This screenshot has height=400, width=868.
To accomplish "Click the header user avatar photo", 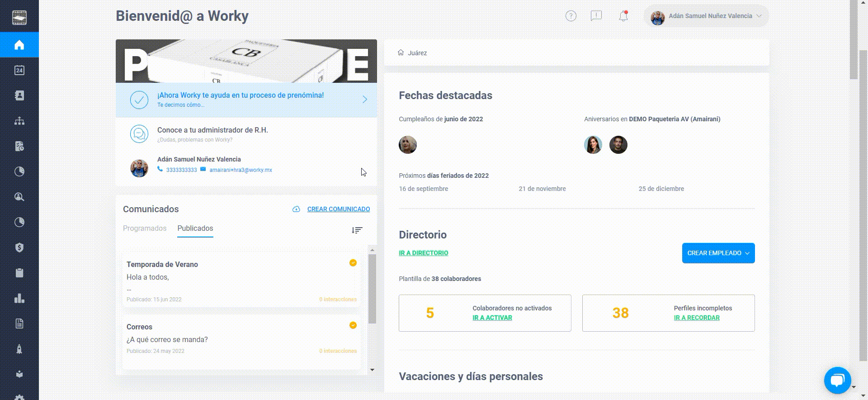I will [x=657, y=17].
